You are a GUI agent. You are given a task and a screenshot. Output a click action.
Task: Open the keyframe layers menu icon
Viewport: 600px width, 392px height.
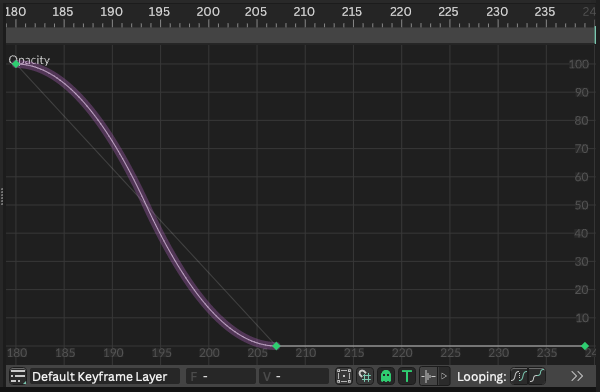point(18,376)
